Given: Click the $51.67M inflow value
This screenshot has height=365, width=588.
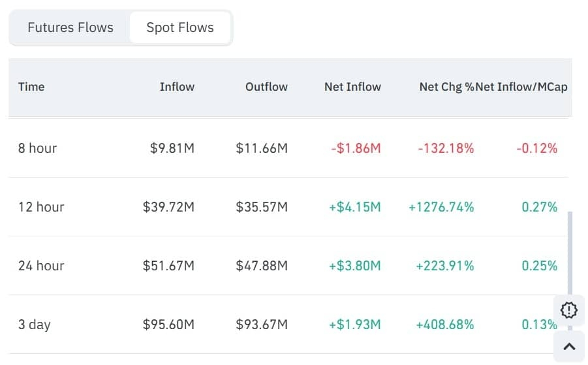Looking at the screenshot, I should pos(168,266).
